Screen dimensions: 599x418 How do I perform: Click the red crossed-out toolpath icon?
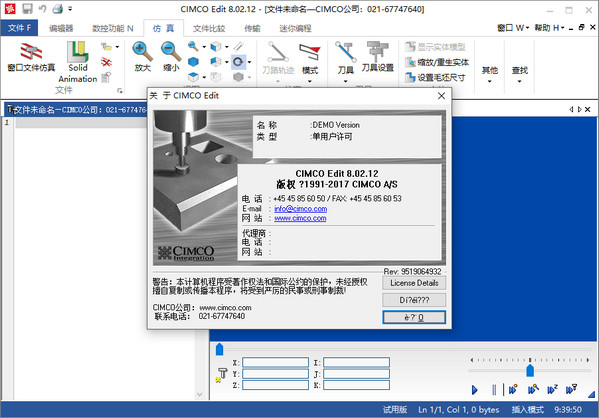[106, 62]
